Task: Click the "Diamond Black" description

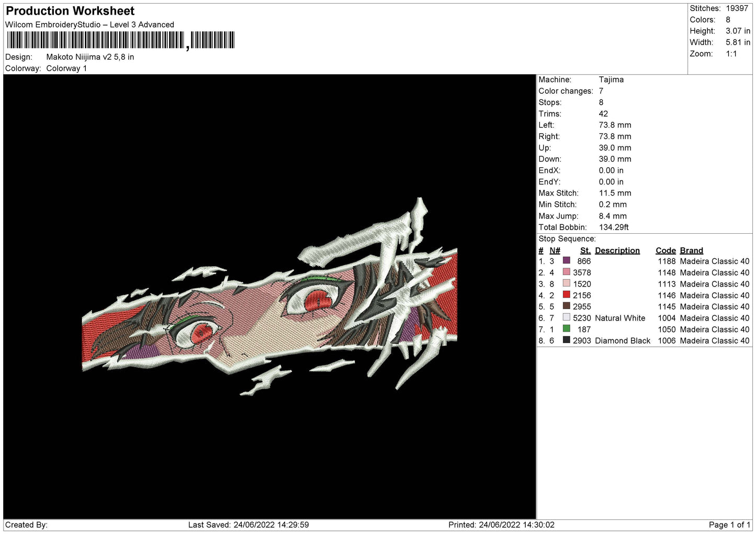Action: [623, 341]
